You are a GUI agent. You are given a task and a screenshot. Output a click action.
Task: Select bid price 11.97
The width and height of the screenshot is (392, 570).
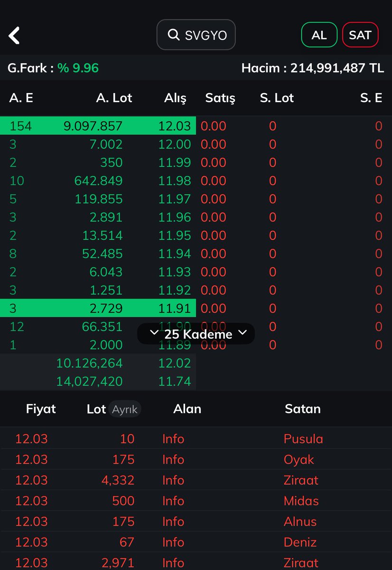175,199
